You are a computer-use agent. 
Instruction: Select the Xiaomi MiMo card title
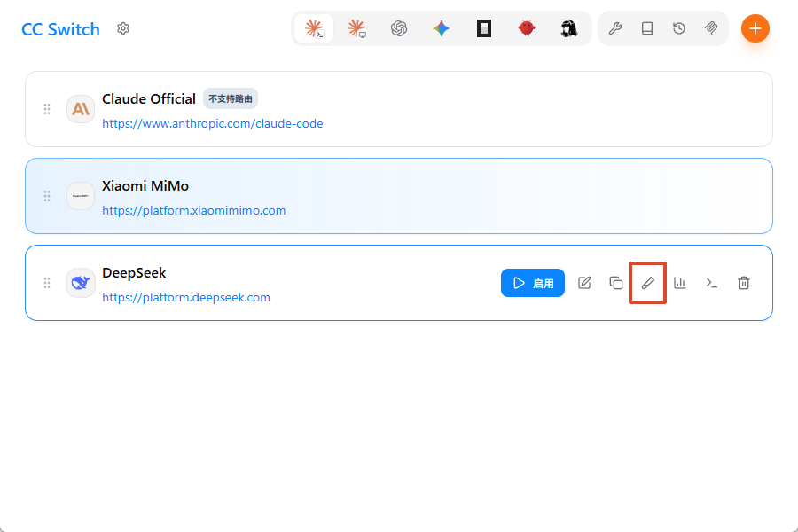(x=145, y=186)
